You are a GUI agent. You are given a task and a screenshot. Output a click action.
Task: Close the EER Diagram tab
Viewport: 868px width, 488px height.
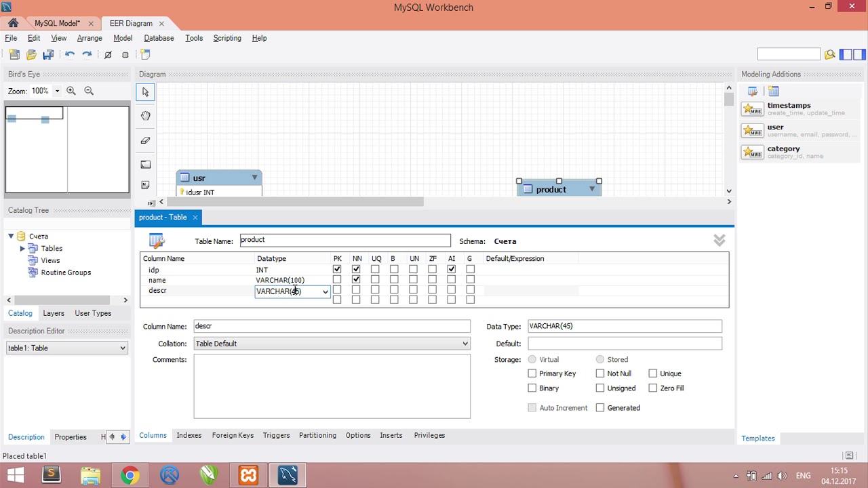coord(161,24)
